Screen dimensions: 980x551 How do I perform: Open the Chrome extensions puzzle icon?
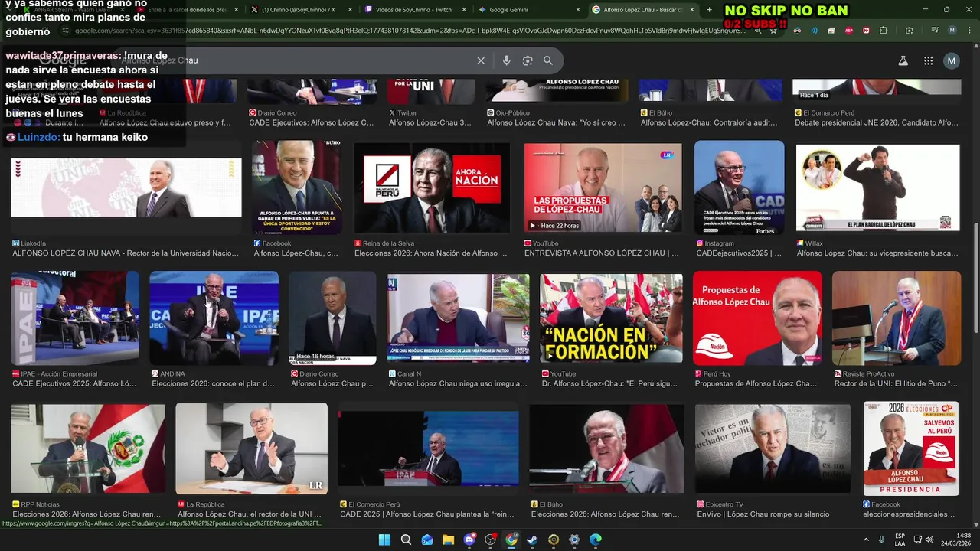coord(884,31)
